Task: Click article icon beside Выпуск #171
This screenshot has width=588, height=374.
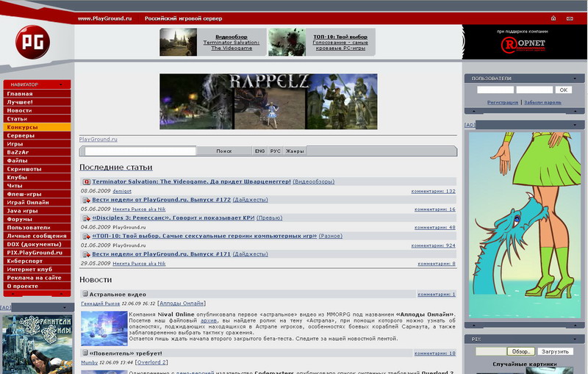Action: pyautogui.click(x=86, y=254)
